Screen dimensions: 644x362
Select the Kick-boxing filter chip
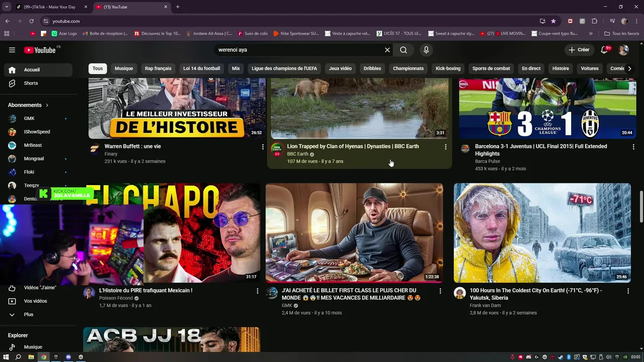coord(448,68)
